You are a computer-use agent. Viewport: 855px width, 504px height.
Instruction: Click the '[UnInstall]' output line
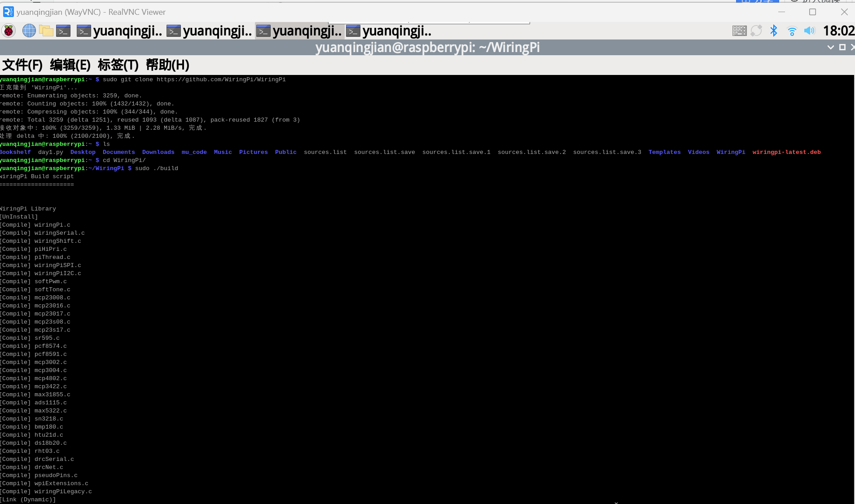pyautogui.click(x=19, y=217)
